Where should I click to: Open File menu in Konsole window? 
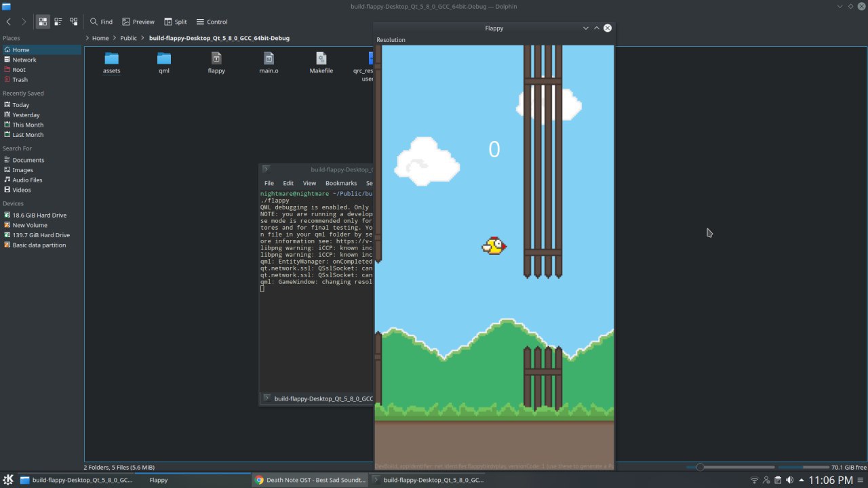coord(269,183)
